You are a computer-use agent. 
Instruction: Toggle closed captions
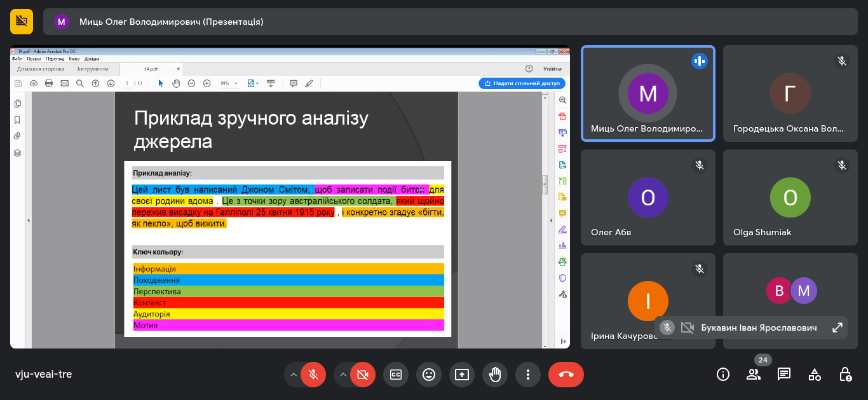[396, 375]
